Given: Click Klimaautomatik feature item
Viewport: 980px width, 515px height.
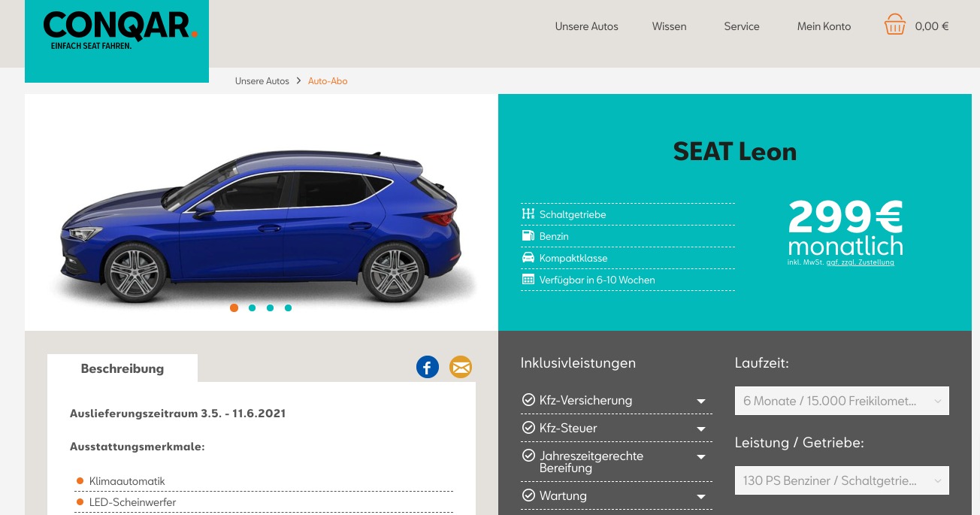Looking at the screenshot, I should point(127,481).
